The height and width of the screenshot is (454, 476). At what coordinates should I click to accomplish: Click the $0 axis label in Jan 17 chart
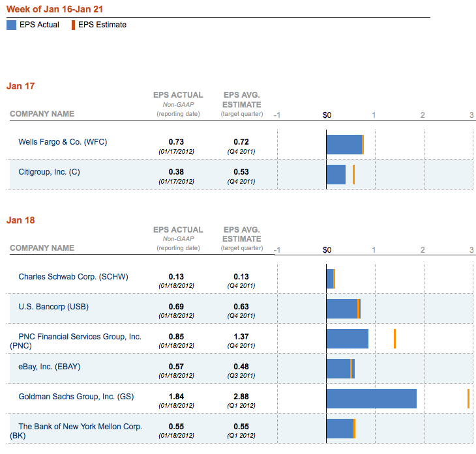[327, 115]
